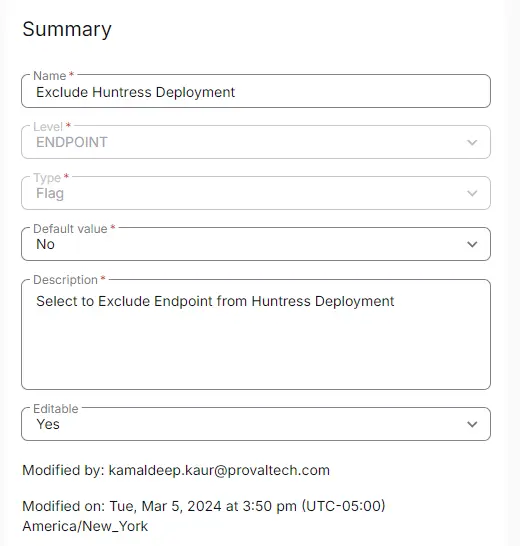
Task: Open the Level dropdown showing ENDPOINT
Action: tap(256, 142)
